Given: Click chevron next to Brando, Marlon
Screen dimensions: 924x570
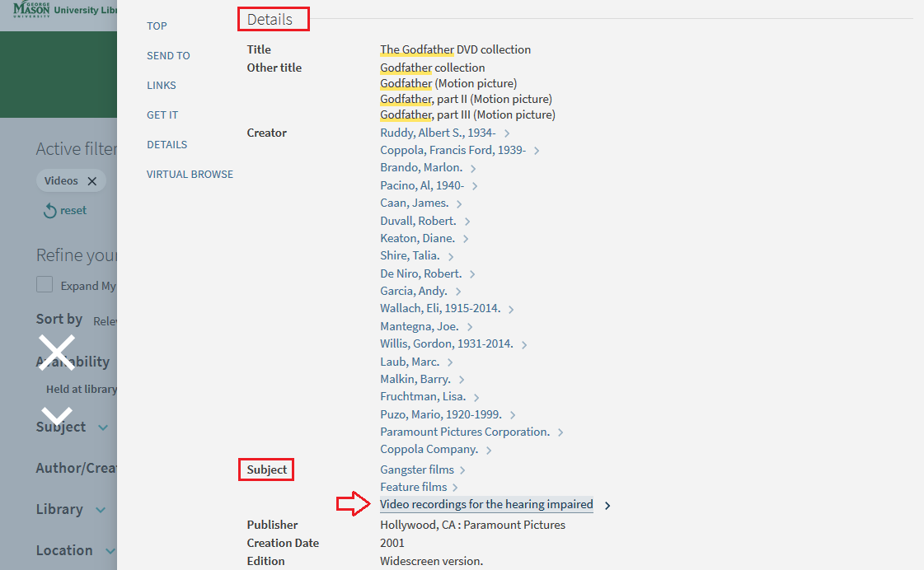Looking at the screenshot, I should [473, 169].
